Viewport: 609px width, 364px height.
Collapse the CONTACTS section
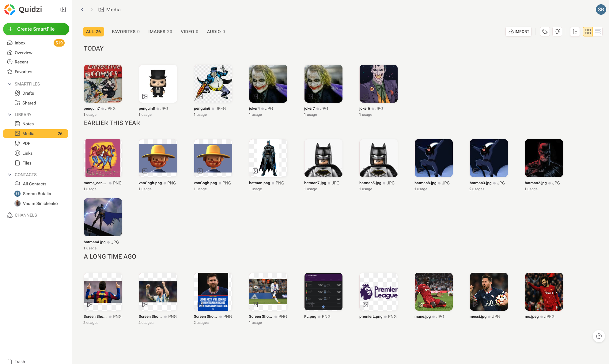pos(10,175)
